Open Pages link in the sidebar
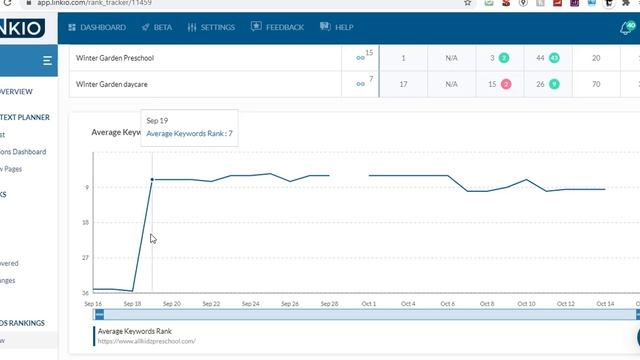Screen dimensions: 640x360 11,169
